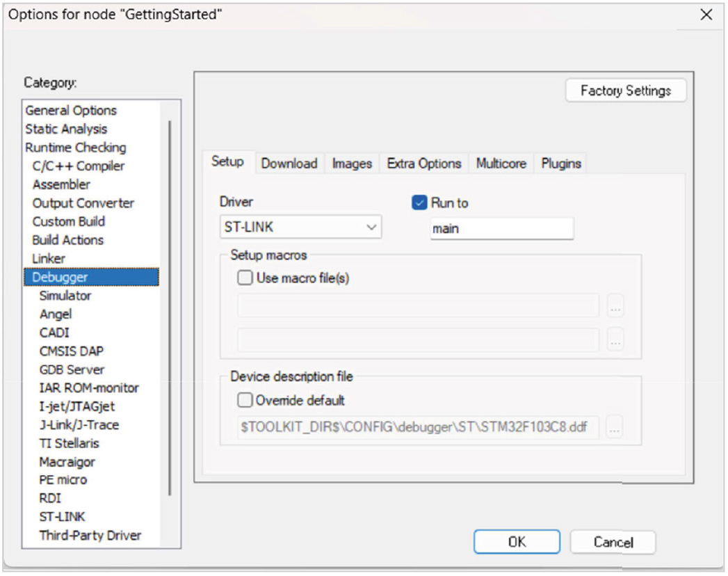The image size is (728, 576).
Task: Open the Linker category
Action: tap(49, 259)
